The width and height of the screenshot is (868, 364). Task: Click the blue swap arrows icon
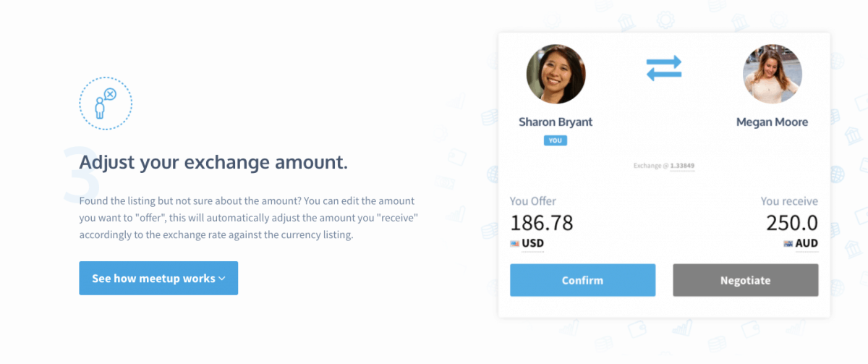664,67
